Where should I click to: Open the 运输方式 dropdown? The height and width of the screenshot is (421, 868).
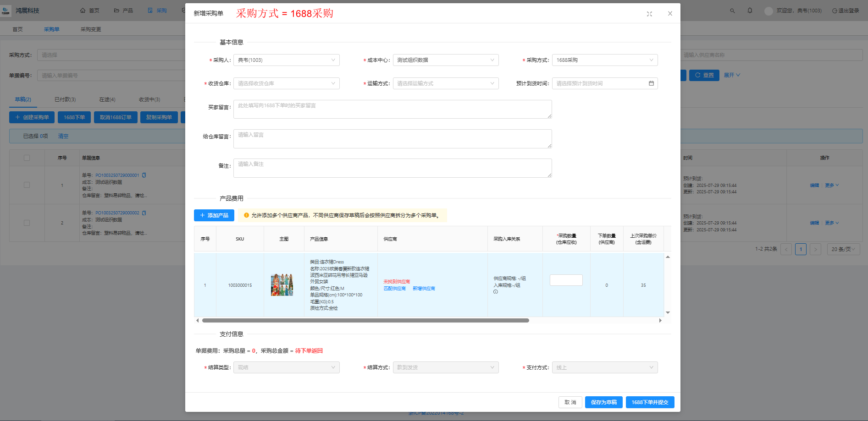click(x=445, y=83)
